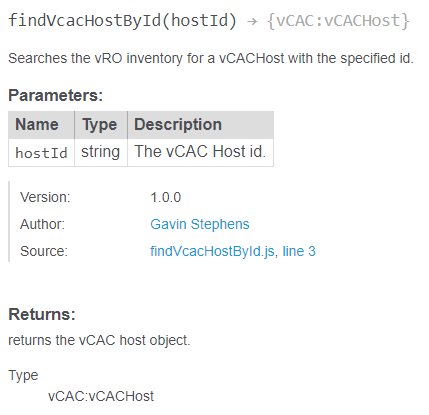This screenshot has width=429, height=415.
Task: Click the string type cell
Action: coord(101,153)
